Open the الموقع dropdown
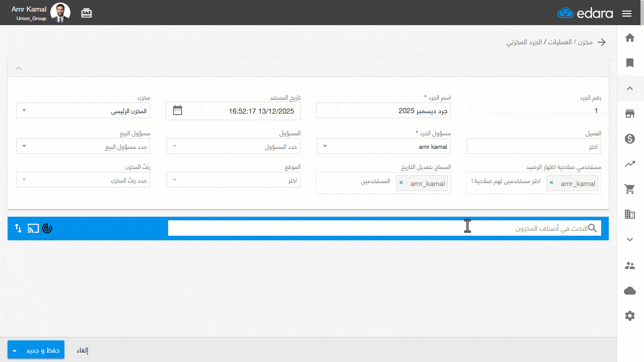This screenshot has height=362, width=644. pyautogui.click(x=233, y=180)
